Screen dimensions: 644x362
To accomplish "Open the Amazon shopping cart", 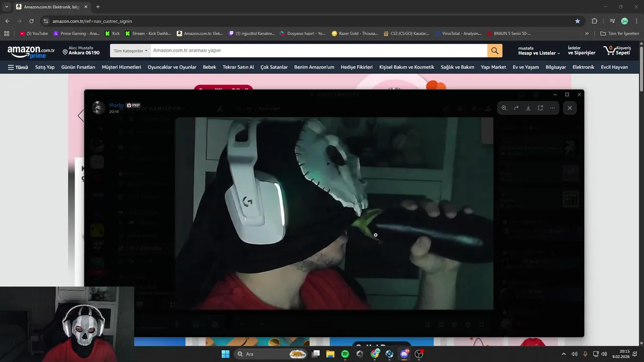I will click(617, 51).
